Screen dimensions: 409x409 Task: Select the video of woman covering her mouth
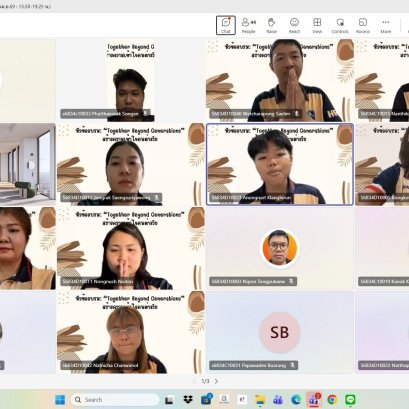(131, 248)
